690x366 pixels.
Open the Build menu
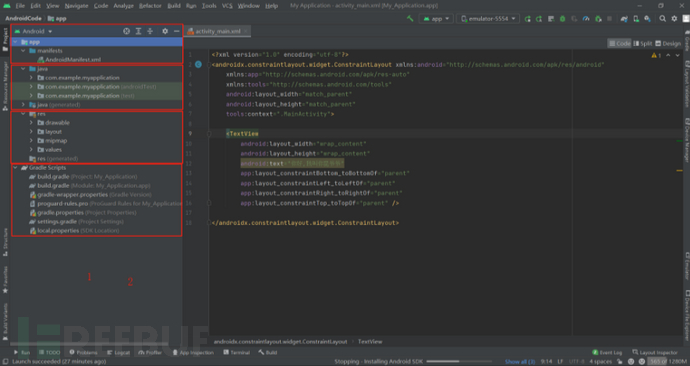pos(174,6)
